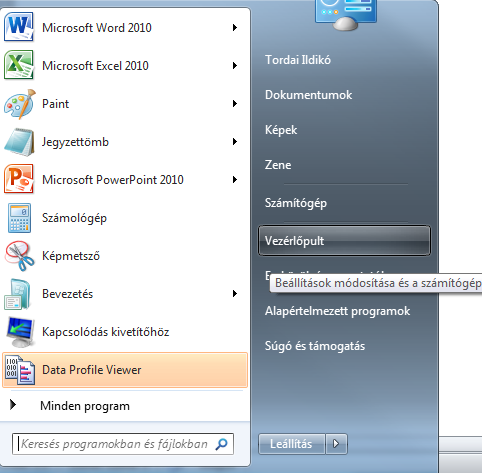Click the Keresés programokban és fájlokban field
The image size is (488, 473).
point(123,444)
